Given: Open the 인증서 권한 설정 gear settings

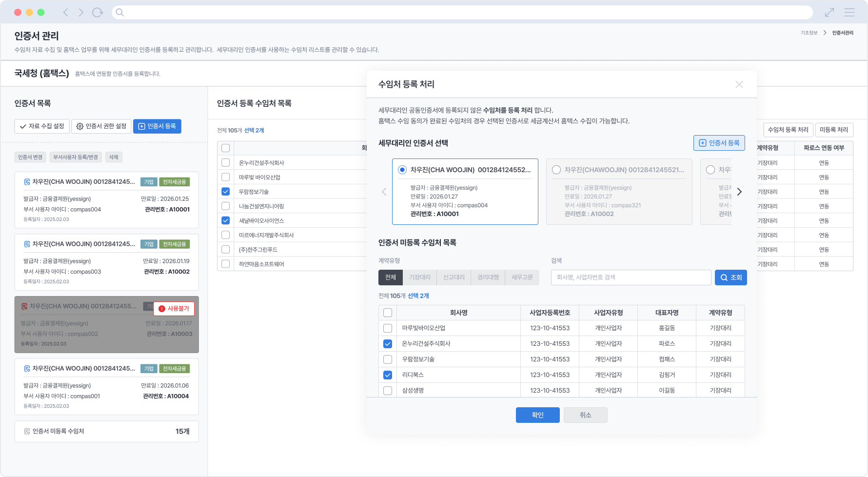Looking at the screenshot, I should pyautogui.click(x=101, y=126).
